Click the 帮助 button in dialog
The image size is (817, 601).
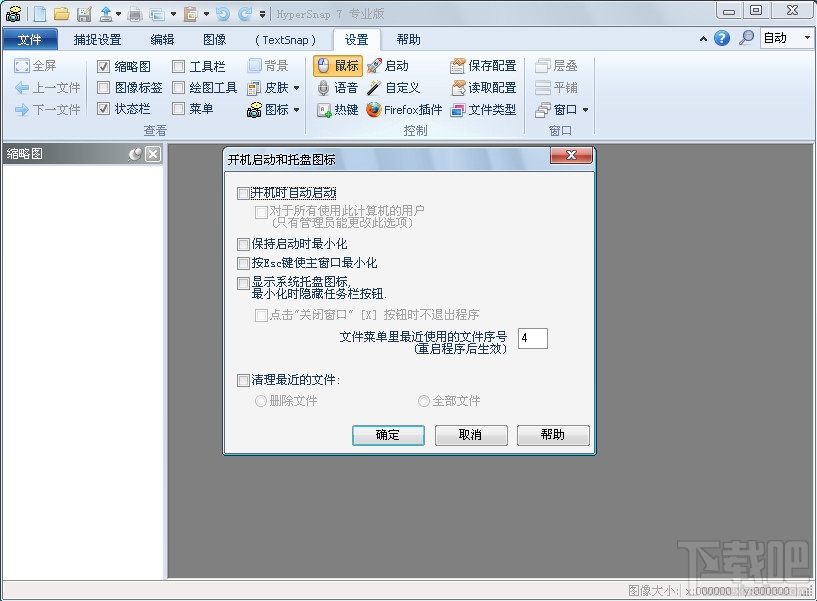coord(552,435)
